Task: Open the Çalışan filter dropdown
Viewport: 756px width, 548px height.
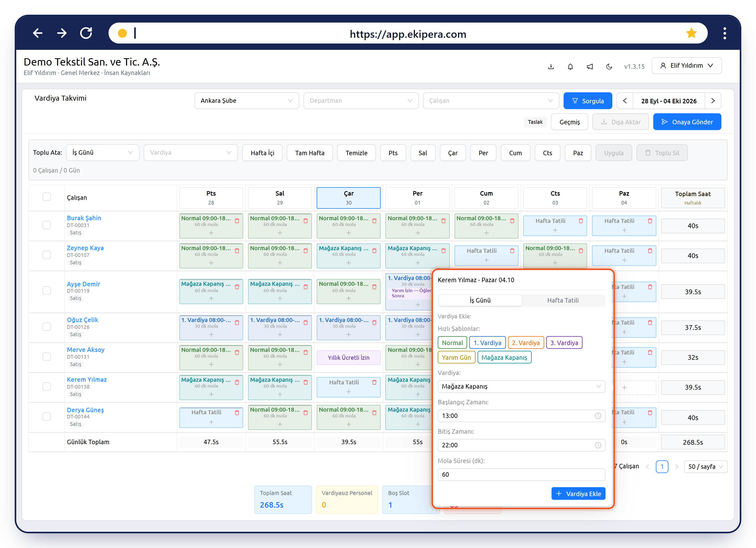Action: click(491, 101)
